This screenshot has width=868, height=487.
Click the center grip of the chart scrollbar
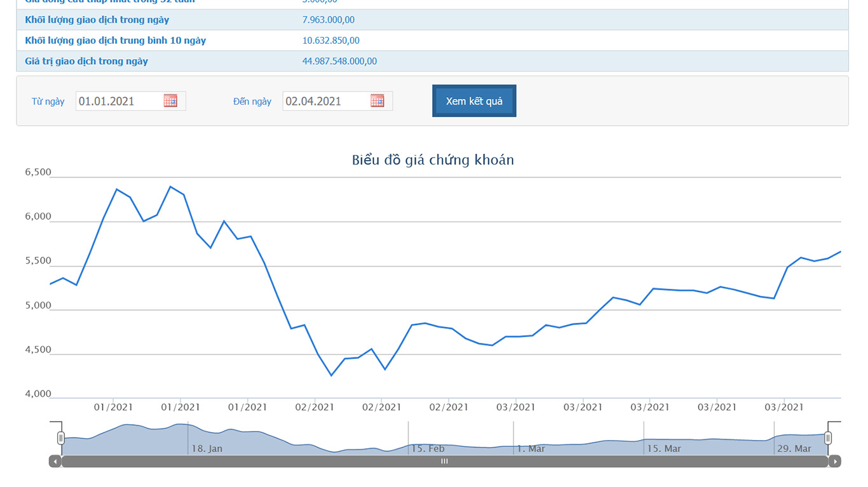coord(445,462)
